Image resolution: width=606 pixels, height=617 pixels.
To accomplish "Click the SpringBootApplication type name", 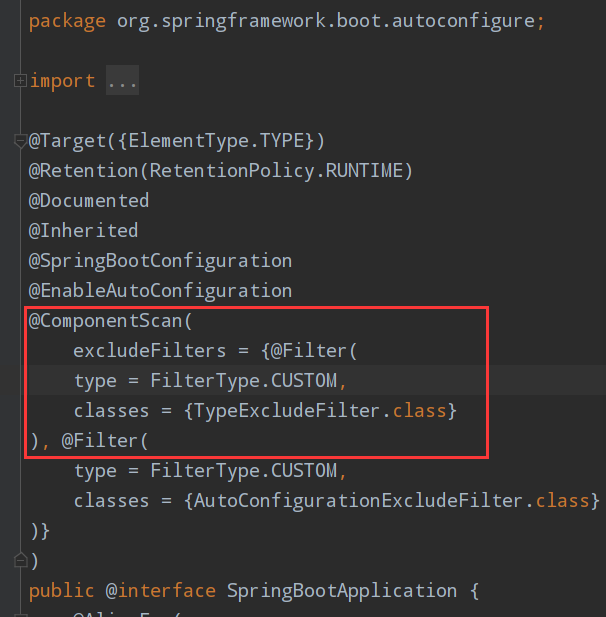I will (x=342, y=591).
